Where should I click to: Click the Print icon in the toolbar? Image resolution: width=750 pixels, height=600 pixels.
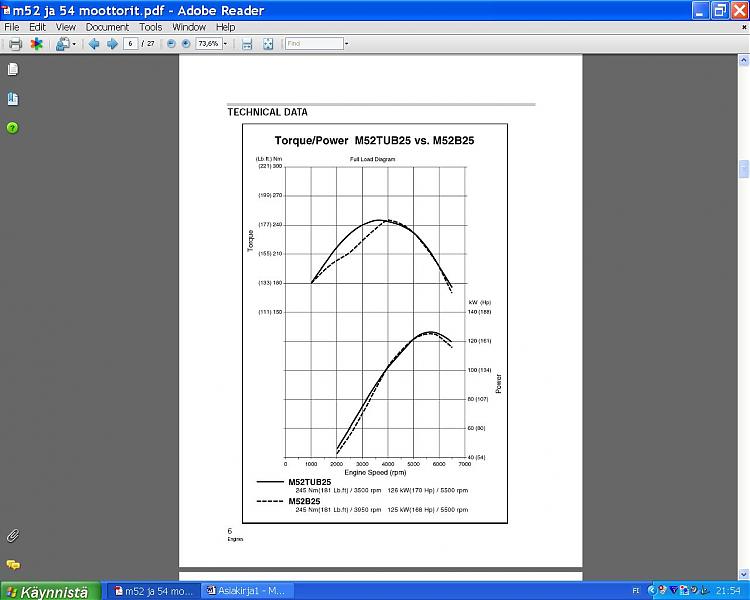tap(15, 44)
